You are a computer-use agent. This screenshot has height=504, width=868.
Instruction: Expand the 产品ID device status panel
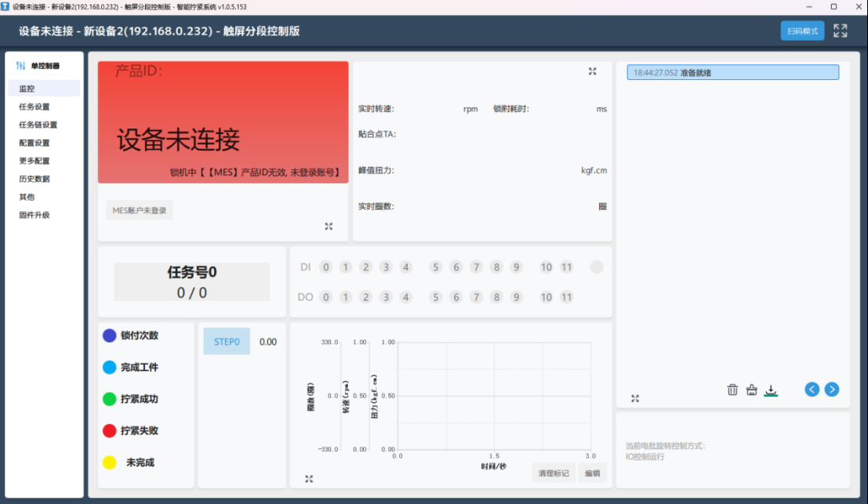(x=329, y=227)
